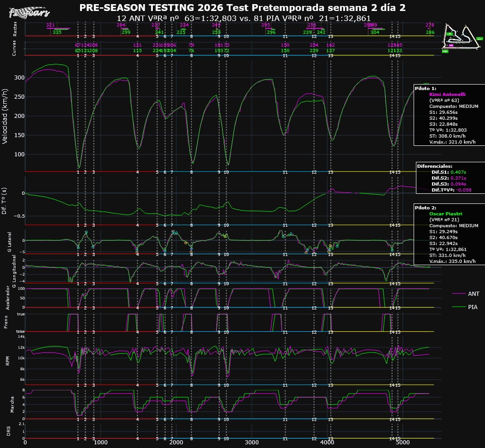Click Compuesto: MEDIUM in Piloto 2 box
Image resolution: width=485 pixels, height=448 pixels.
pos(454,225)
